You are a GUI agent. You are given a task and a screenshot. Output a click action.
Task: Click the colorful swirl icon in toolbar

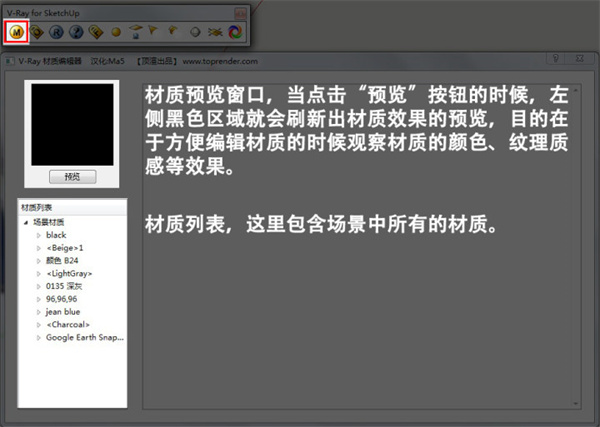click(x=235, y=32)
